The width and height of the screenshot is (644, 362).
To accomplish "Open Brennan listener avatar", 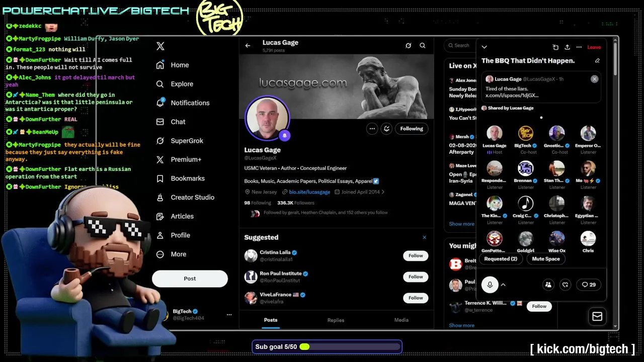I will point(526,168).
